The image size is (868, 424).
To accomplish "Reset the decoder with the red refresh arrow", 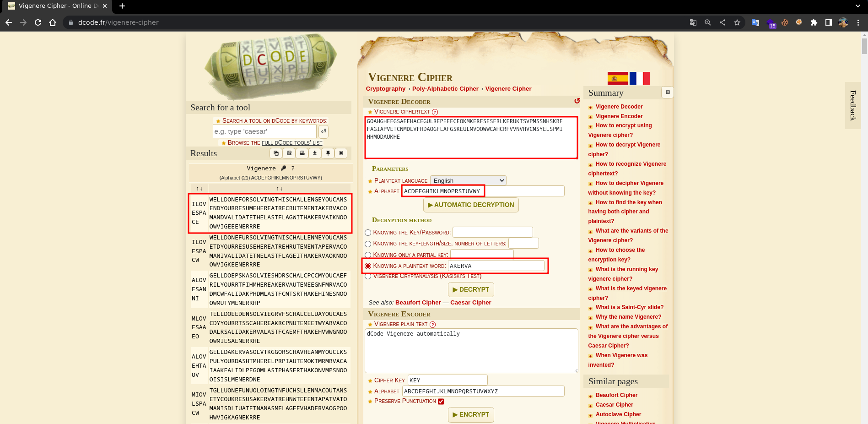I will 577,101.
